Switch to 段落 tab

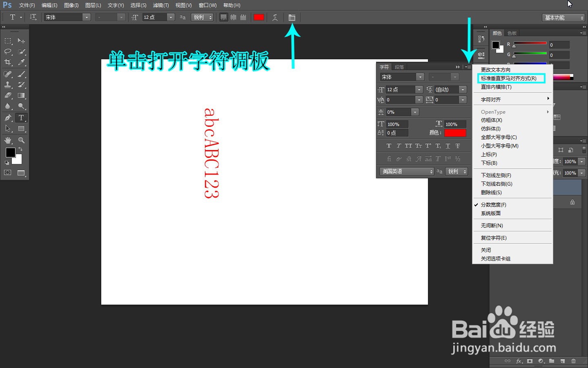[x=399, y=67]
